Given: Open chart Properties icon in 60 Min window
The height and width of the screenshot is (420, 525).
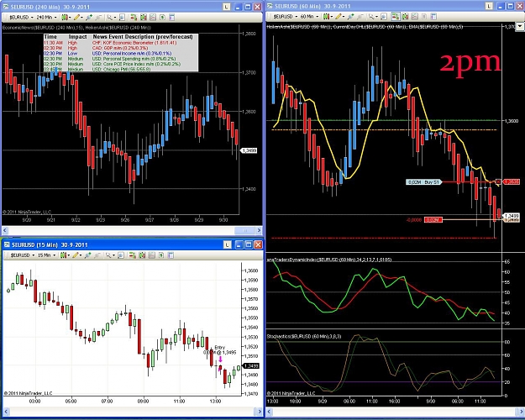Looking at the screenshot, I should [433, 17].
